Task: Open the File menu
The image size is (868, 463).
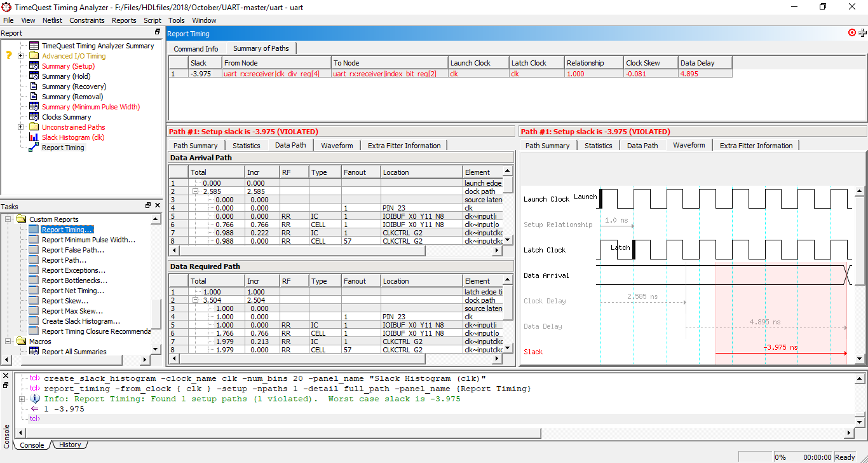Action: (8, 20)
